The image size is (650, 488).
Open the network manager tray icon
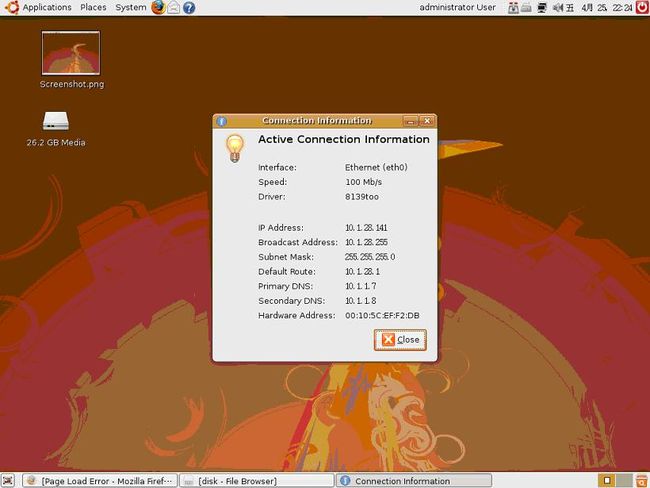click(x=541, y=7)
